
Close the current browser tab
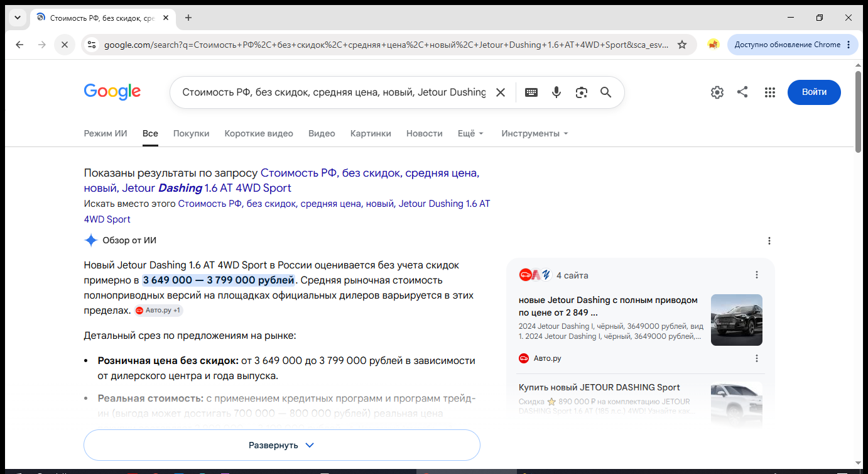(166, 18)
